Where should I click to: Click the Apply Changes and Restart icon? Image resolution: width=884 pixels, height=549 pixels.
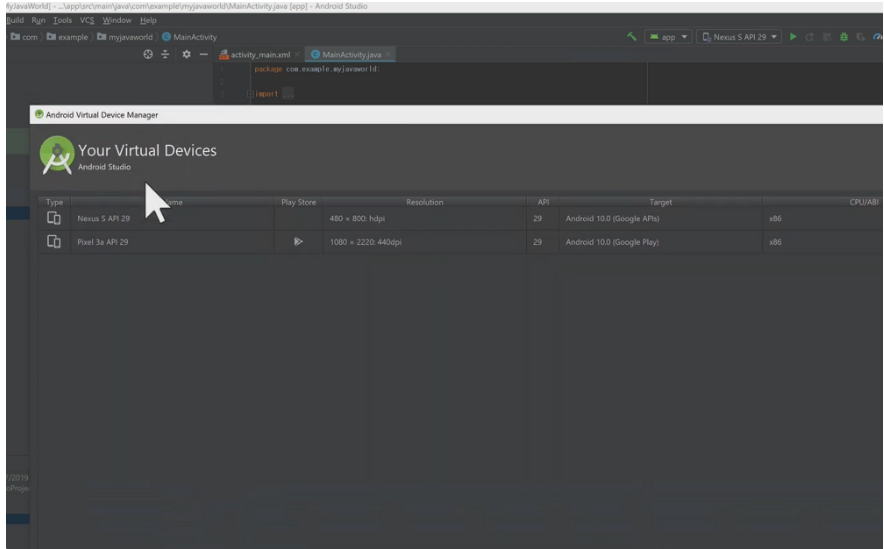pyautogui.click(x=810, y=37)
